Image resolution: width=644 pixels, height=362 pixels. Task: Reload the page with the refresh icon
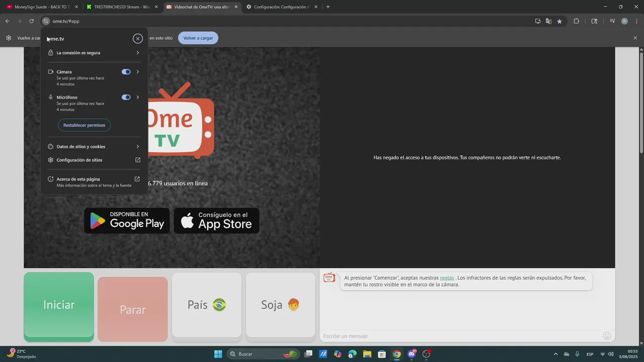click(x=31, y=21)
